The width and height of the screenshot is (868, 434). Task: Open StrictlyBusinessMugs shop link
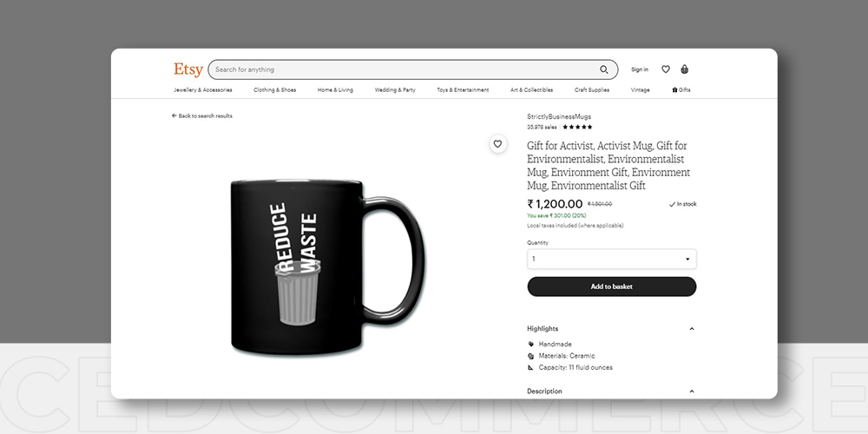(558, 117)
